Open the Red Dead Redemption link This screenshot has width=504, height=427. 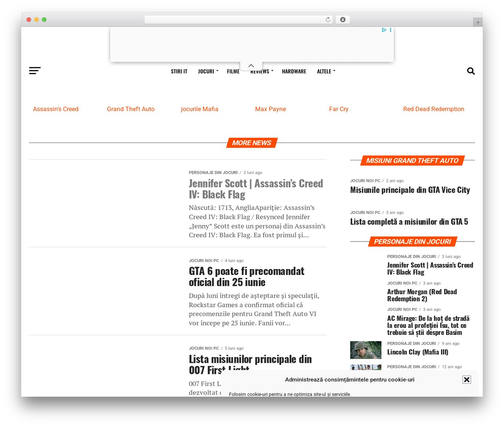(434, 109)
